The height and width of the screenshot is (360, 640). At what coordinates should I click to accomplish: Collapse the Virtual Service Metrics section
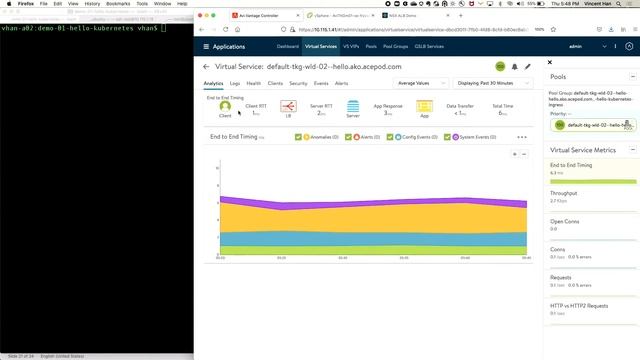633,150
